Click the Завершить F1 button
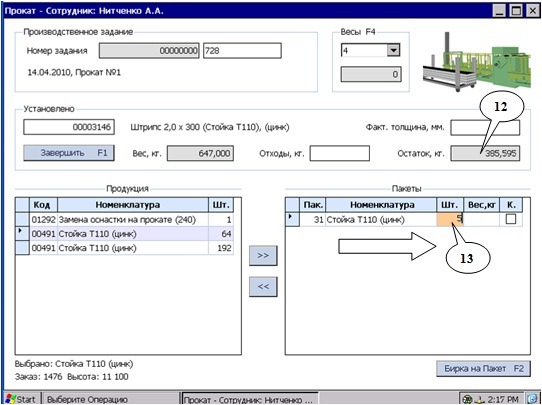This screenshot has height=405, width=542. click(69, 153)
